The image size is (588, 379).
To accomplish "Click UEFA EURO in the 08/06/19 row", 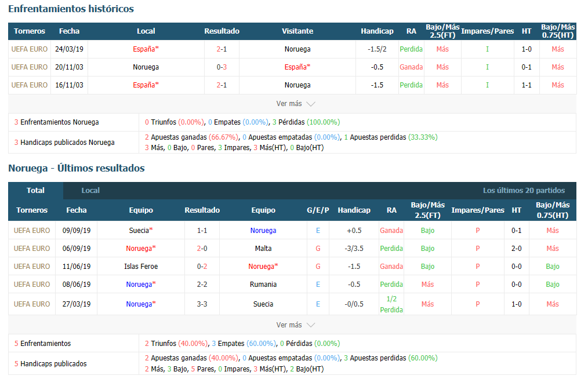I will click(x=32, y=285).
